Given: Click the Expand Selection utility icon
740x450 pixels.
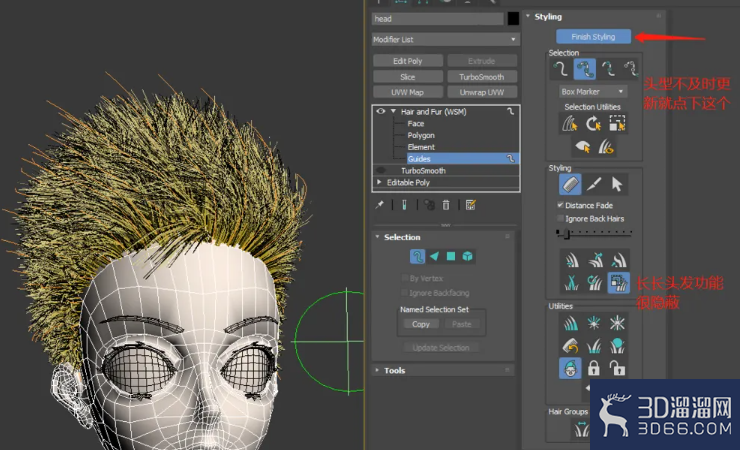Looking at the screenshot, I should point(617,124).
